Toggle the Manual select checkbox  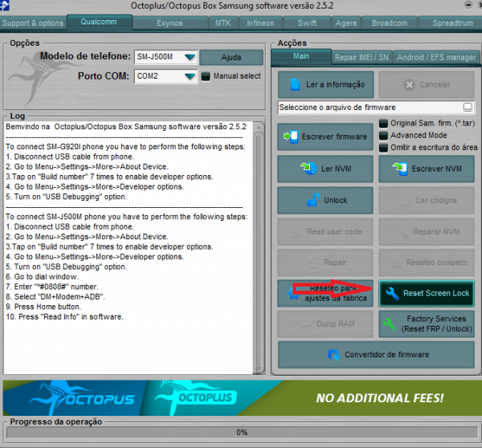click(206, 76)
